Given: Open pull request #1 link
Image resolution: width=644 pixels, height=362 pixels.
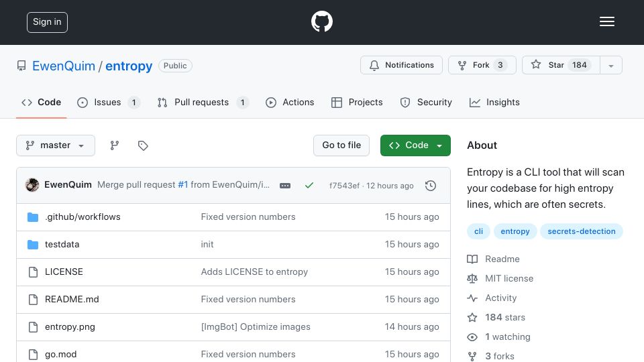Looking at the screenshot, I should 182,185.
